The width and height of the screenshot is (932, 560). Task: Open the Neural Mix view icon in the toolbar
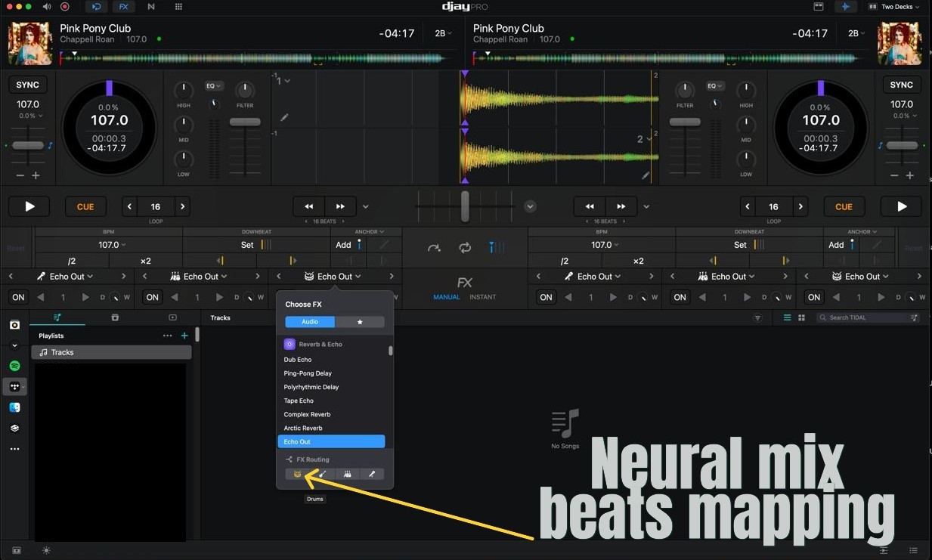point(151,7)
